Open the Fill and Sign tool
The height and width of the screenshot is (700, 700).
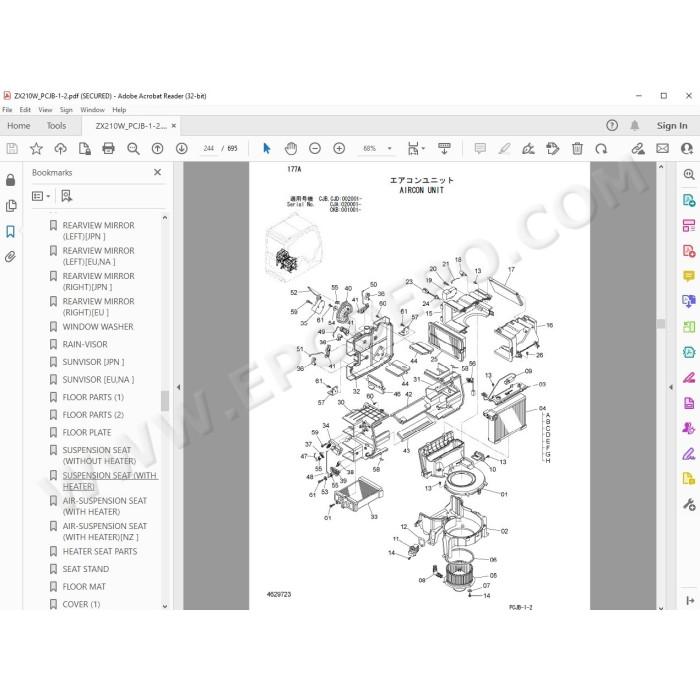point(528,148)
